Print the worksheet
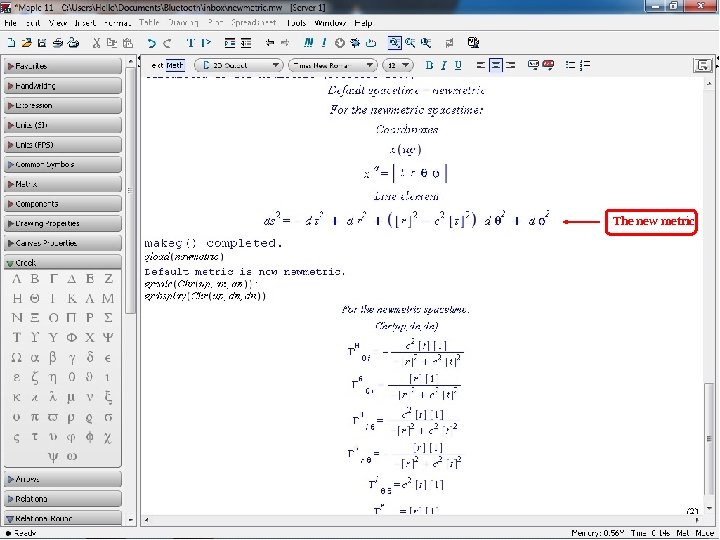This screenshot has width=720, height=540. 57,43
